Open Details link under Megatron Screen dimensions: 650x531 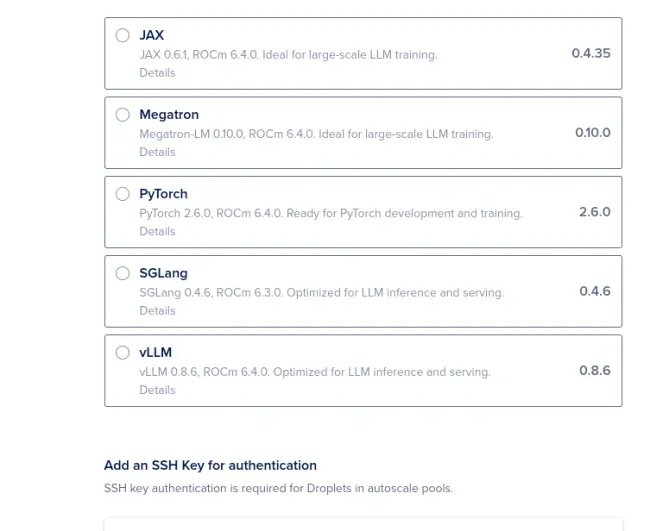(x=157, y=152)
